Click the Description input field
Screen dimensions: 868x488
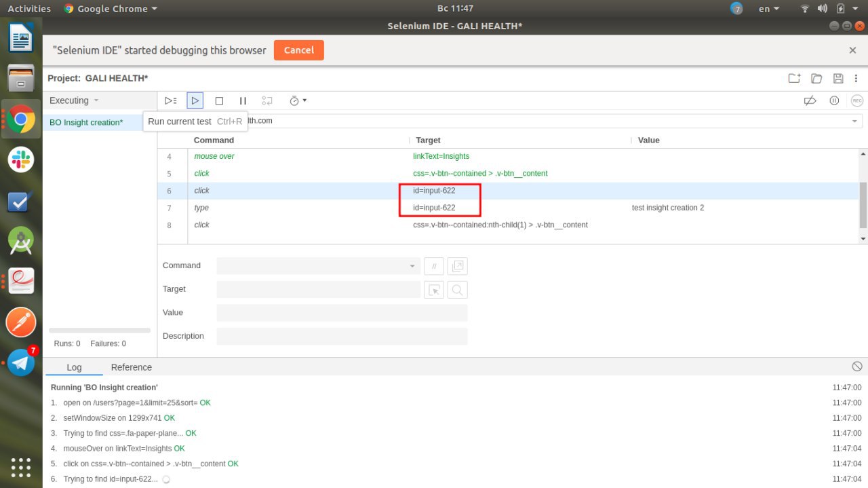[x=342, y=336]
